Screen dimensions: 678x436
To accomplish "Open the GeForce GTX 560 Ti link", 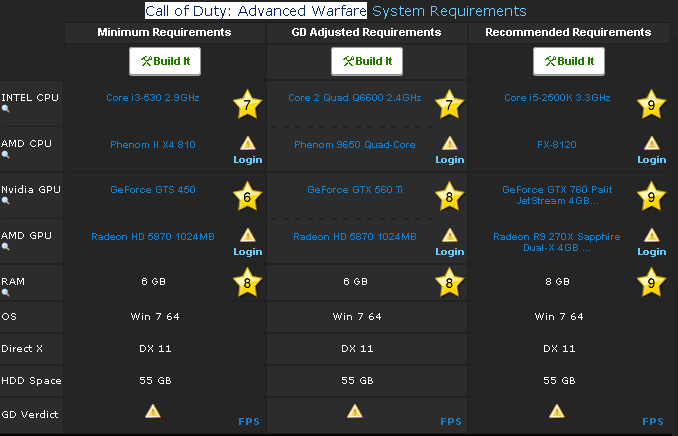I will [355, 189].
